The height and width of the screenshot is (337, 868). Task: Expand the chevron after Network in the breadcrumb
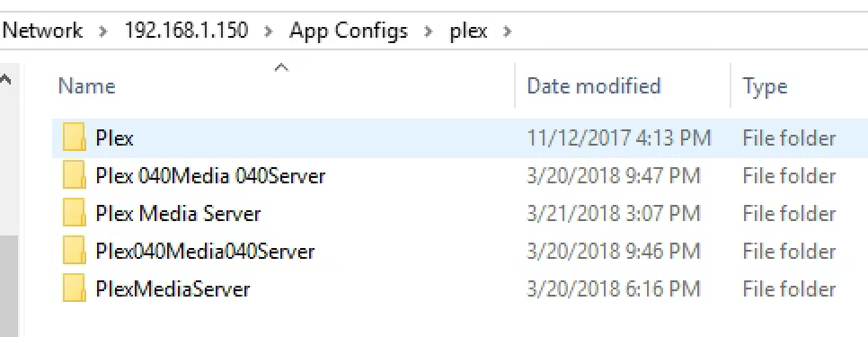103,31
